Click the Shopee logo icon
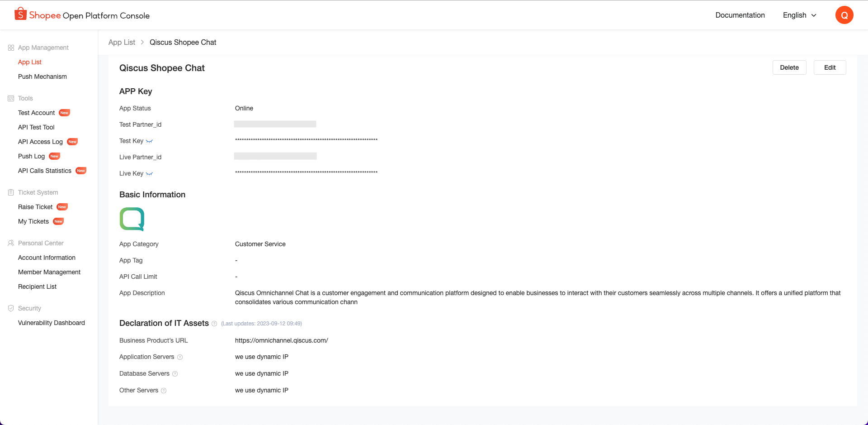The image size is (868, 425). (20, 14)
